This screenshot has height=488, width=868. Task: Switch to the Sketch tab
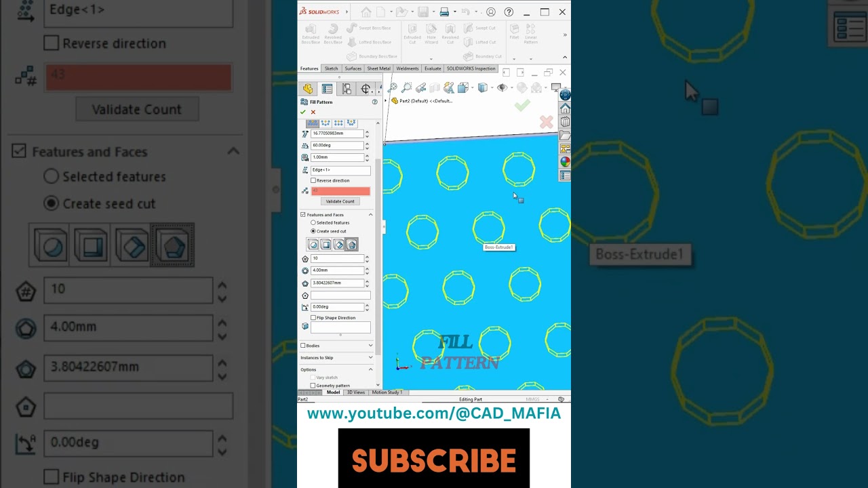(x=331, y=68)
